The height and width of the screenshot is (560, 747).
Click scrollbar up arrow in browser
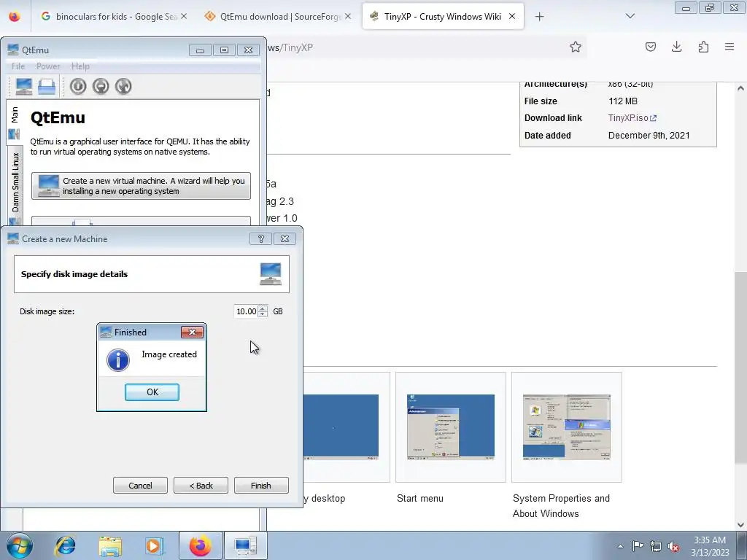[x=740, y=88]
